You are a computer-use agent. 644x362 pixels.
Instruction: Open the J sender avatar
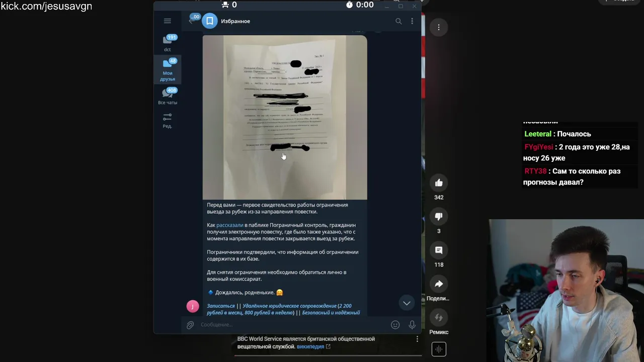point(193,307)
